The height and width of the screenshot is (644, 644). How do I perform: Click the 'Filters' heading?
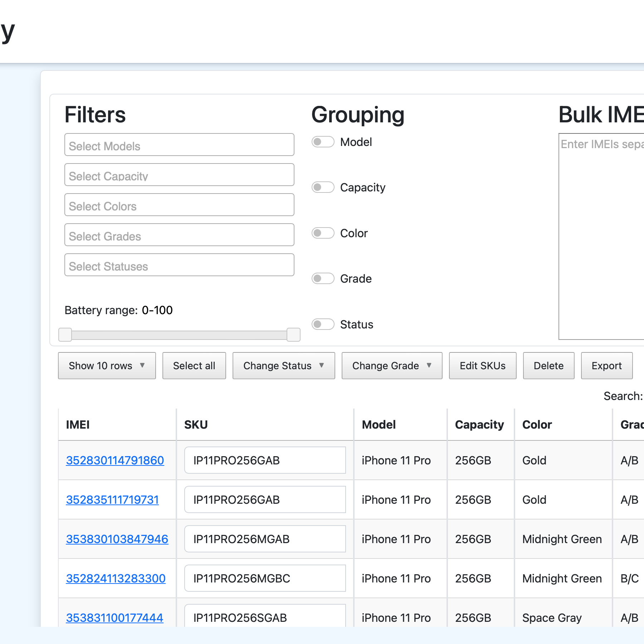[95, 115]
